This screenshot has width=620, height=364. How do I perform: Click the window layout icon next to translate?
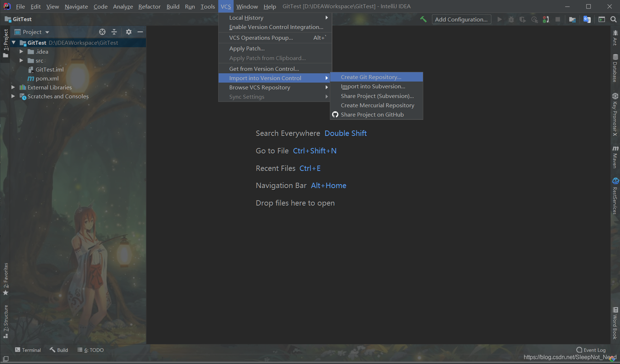(602, 19)
